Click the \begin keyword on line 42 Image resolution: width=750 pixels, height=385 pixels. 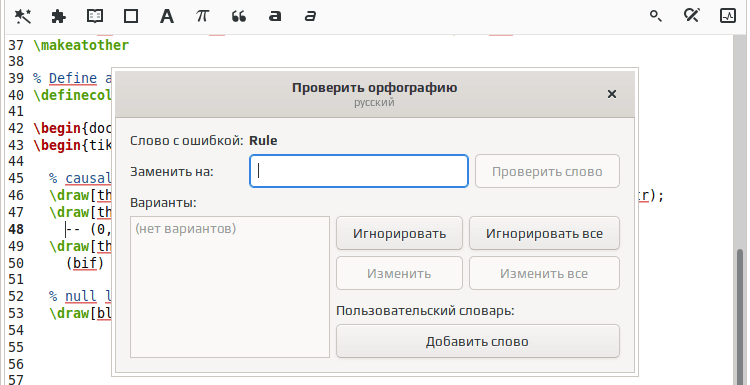(x=57, y=129)
